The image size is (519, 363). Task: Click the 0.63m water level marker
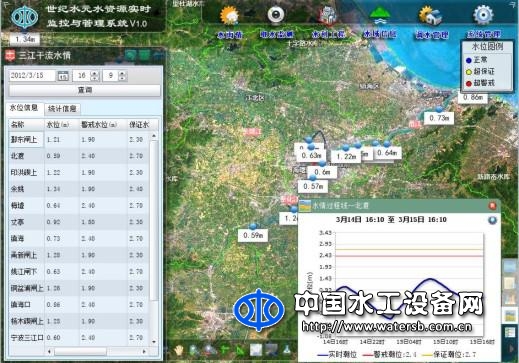tap(311, 155)
